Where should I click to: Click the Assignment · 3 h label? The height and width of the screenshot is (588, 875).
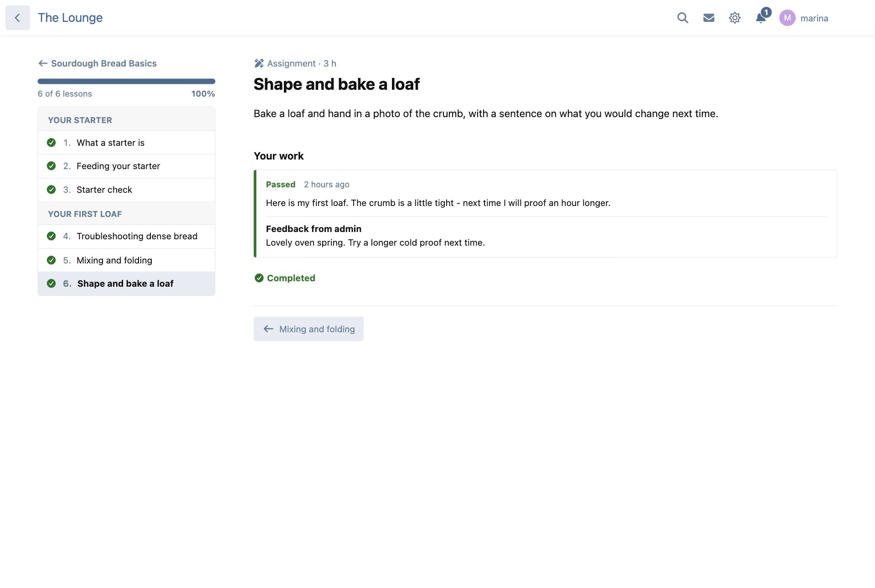(302, 63)
